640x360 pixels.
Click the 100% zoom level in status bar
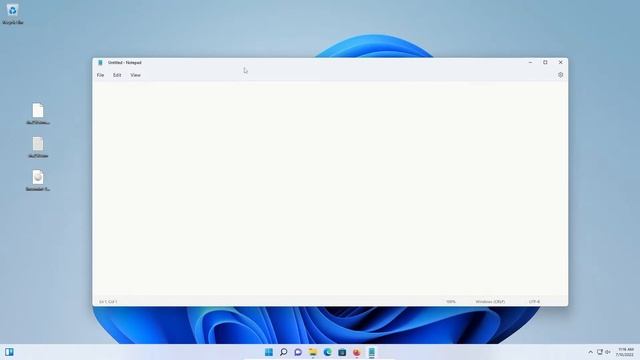click(451, 302)
